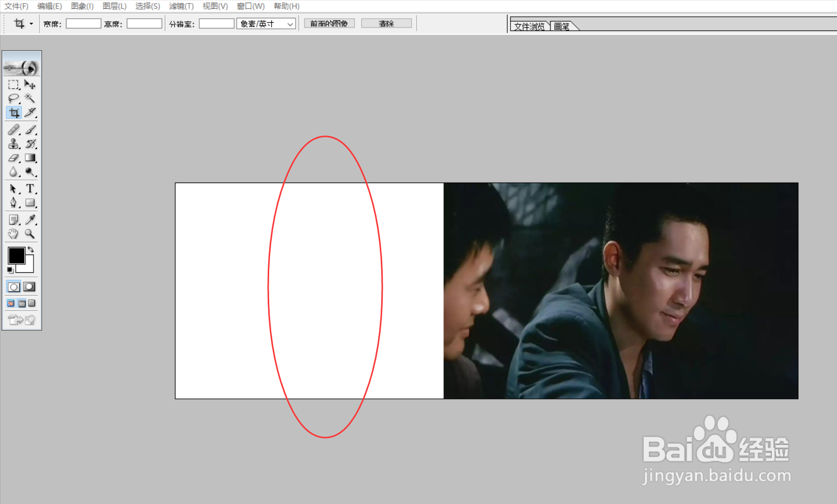The image size is (837, 504).
Task: Click the 清除 button
Action: coord(386,24)
